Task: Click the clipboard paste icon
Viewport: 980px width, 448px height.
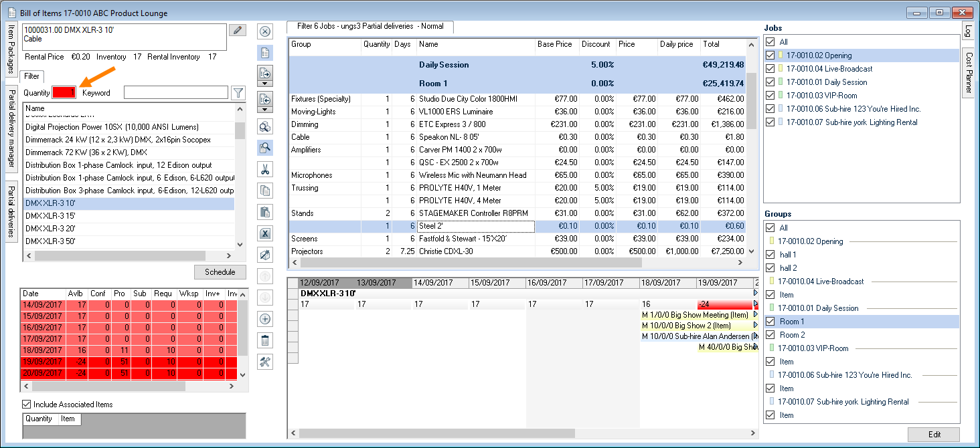Action: [x=265, y=212]
